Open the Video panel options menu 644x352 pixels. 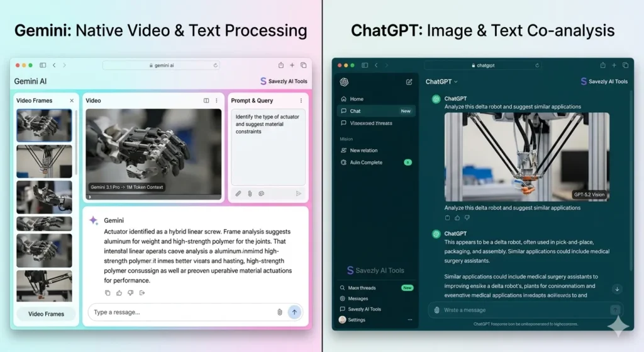click(216, 100)
